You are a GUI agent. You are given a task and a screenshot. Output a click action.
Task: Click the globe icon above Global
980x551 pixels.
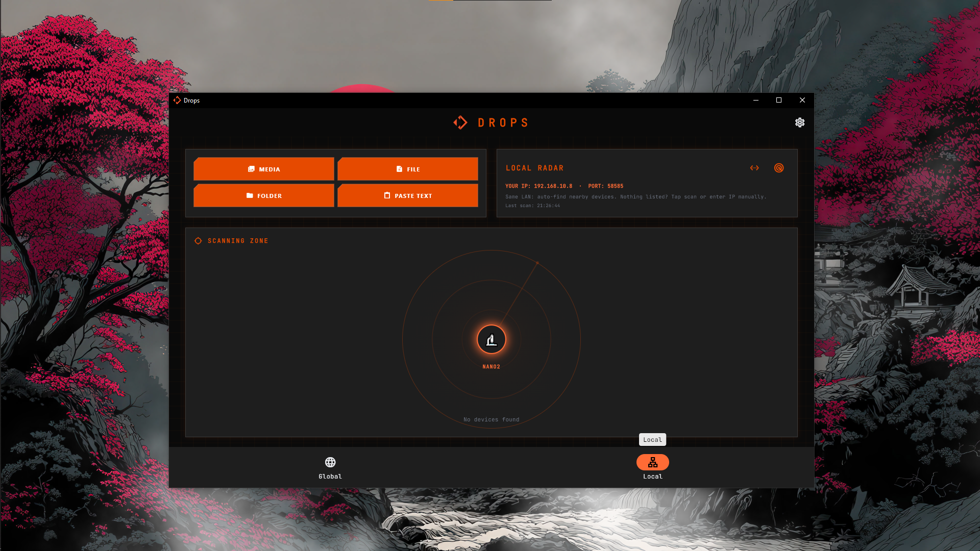(x=330, y=462)
